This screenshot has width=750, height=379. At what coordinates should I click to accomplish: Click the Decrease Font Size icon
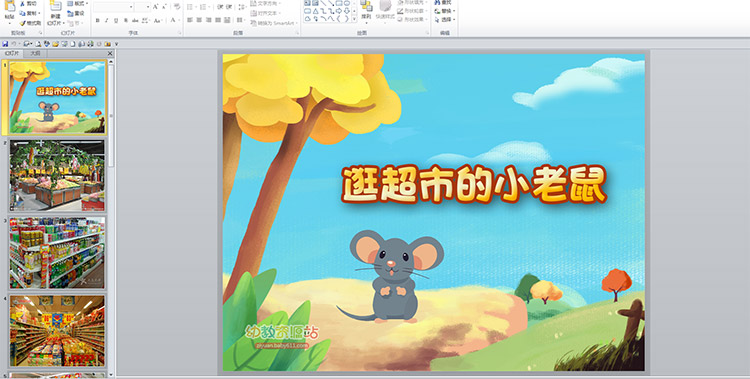[164, 7]
